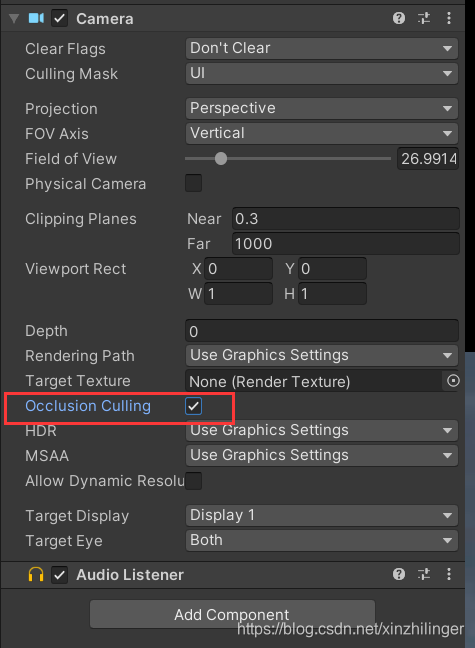The image size is (475, 648).
Task: Open the Target Display dropdown showing Display 1
Action: point(322,515)
